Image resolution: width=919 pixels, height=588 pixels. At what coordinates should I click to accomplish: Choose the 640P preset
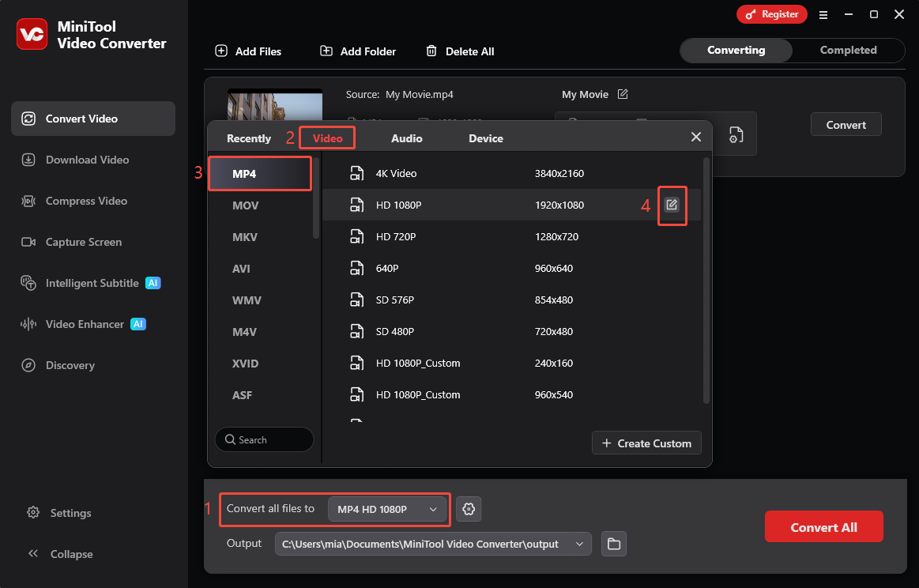pyautogui.click(x=512, y=269)
